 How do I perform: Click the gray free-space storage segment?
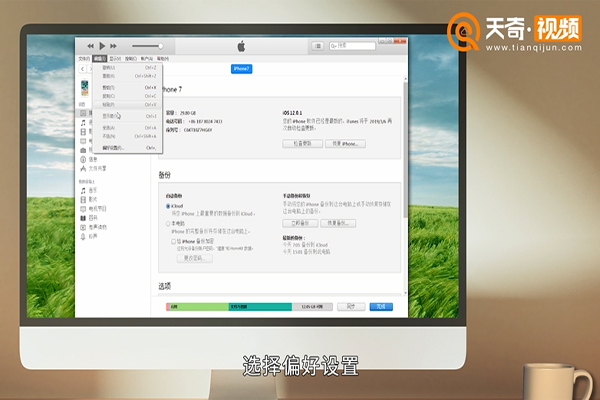tap(312, 307)
